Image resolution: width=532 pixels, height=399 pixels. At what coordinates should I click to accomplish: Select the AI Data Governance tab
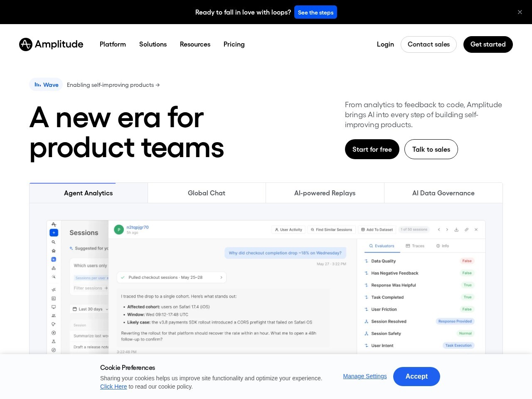pyautogui.click(x=443, y=193)
